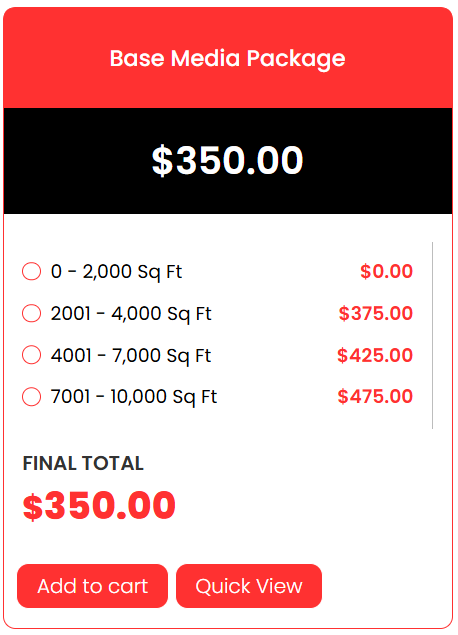
Task: Click the '7001 - 10,000 Sq Ft' label
Action: (x=134, y=397)
